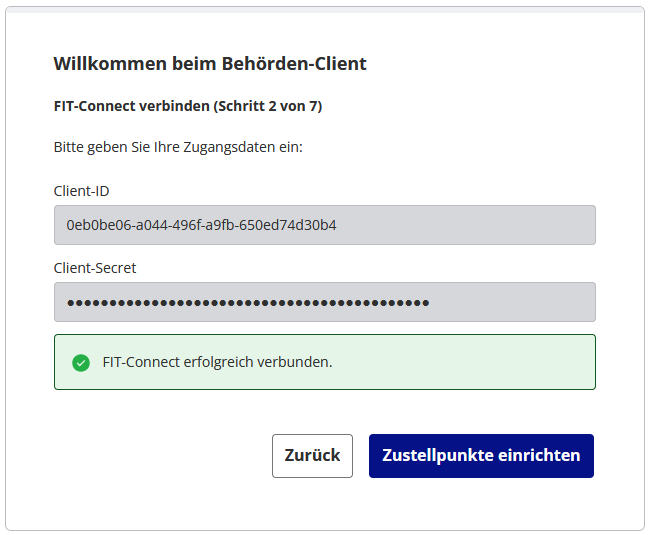649x535 pixels.
Task: Click the FIT-Connect verbinden step title
Action: pos(132,105)
